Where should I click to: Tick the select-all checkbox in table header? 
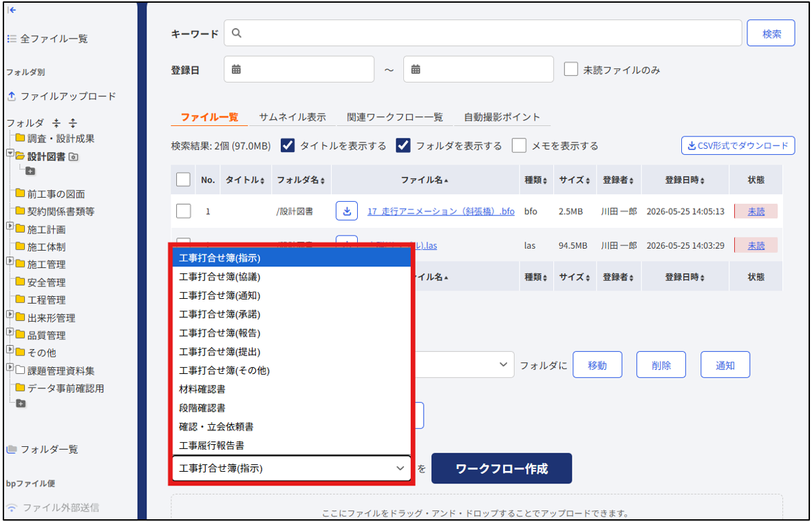[x=183, y=179]
